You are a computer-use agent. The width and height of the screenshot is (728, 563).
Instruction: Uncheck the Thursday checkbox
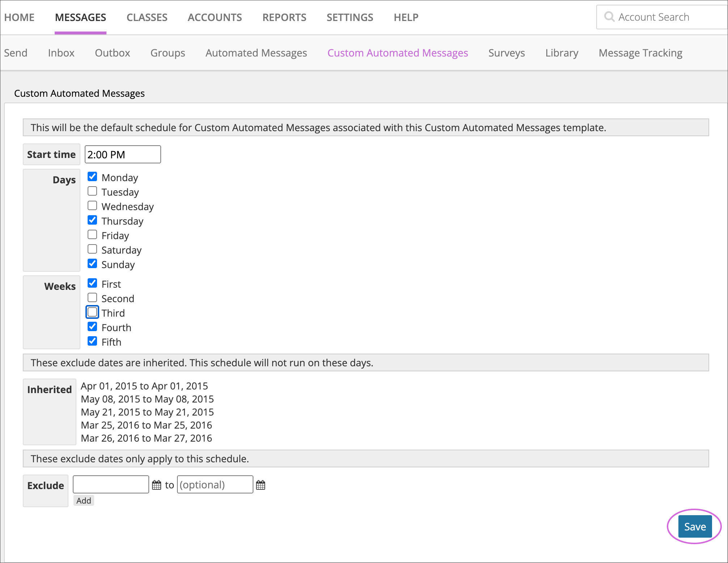(x=92, y=220)
